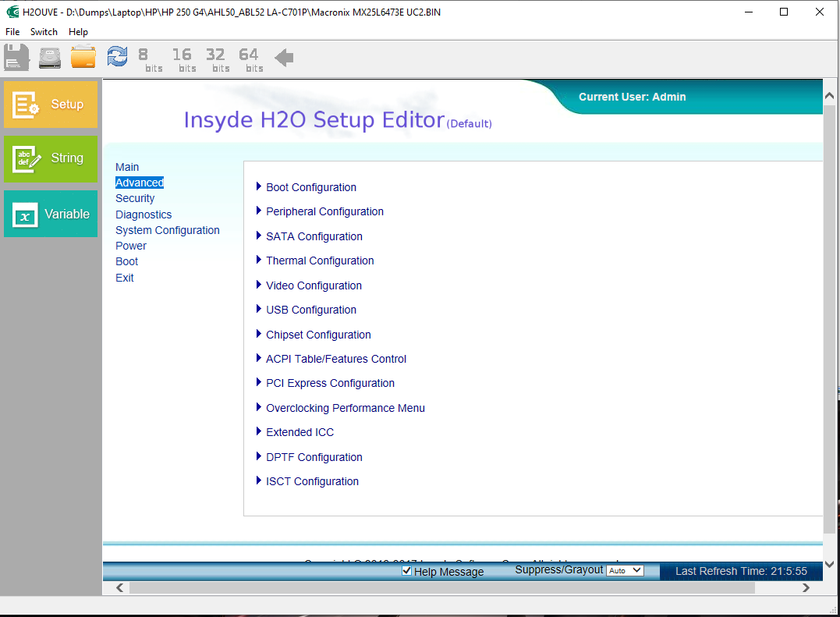Screen dimensions: 840x617
Task: Click the orange open folder icon
Action: coord(83,57)
